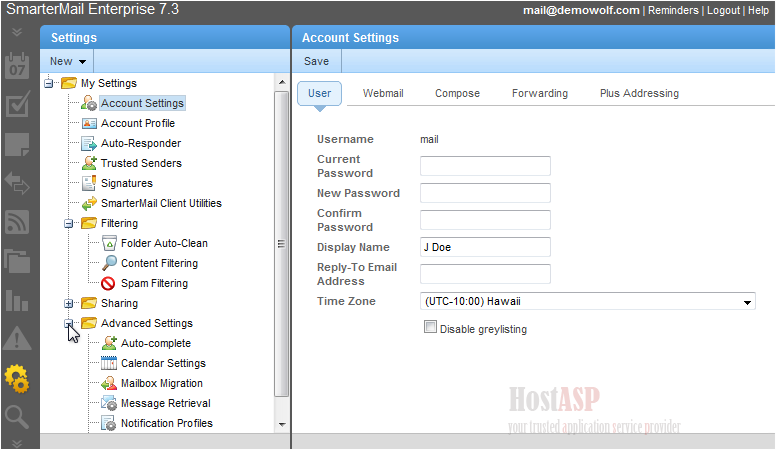Toggle the Disable greylisting checkbox
The height and width of the screenshot is (450, 776).
431,327
